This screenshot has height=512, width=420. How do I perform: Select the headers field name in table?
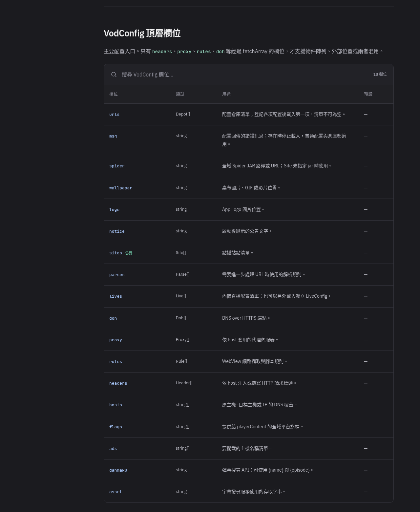(118, 383)
